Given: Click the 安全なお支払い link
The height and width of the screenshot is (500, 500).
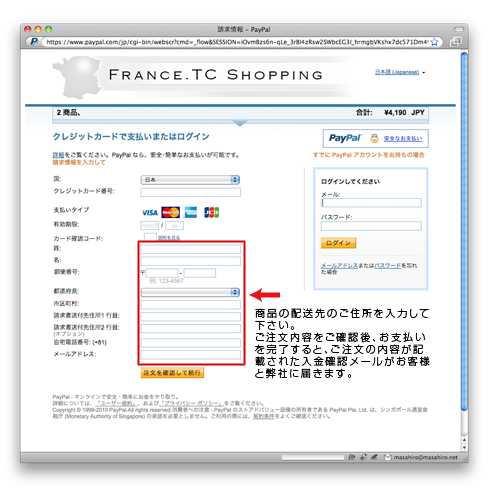Looking at the screenshot, I should click(x=403, y=138).
